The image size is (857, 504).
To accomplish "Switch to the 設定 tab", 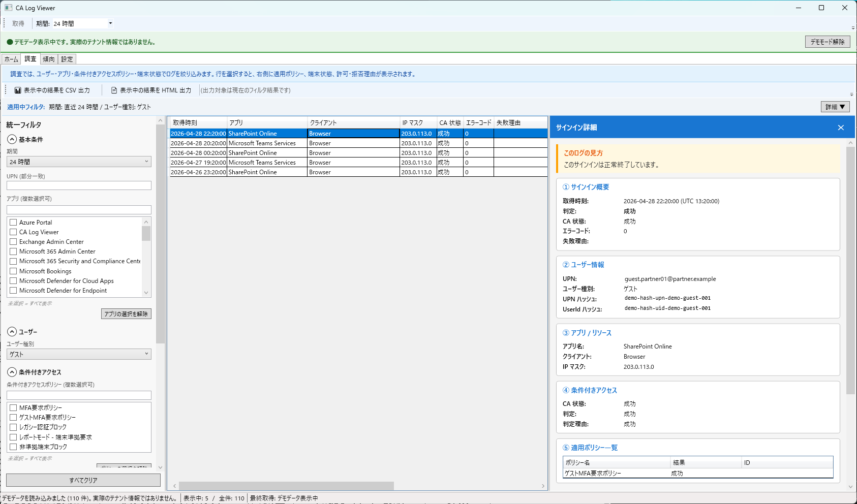I will (x=67, y=59).
